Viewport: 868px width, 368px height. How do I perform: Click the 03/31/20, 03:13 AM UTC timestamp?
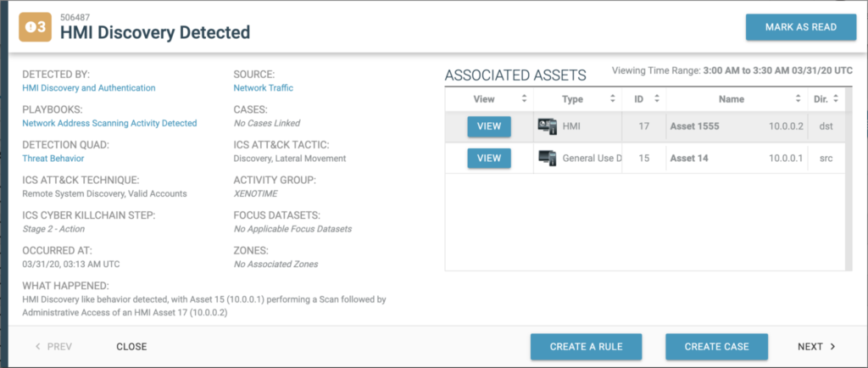coord(71,264)
